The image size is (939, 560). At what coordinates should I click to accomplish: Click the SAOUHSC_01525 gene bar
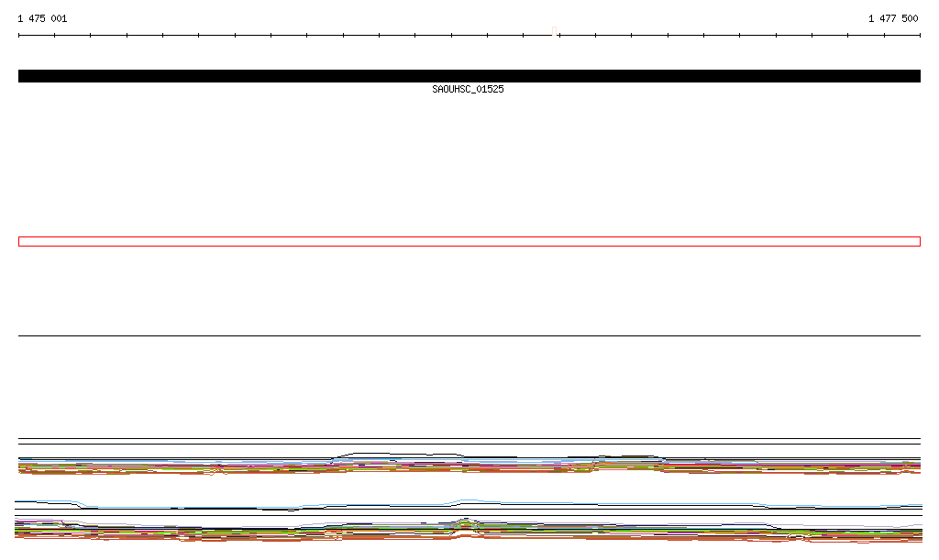point(469,76)
